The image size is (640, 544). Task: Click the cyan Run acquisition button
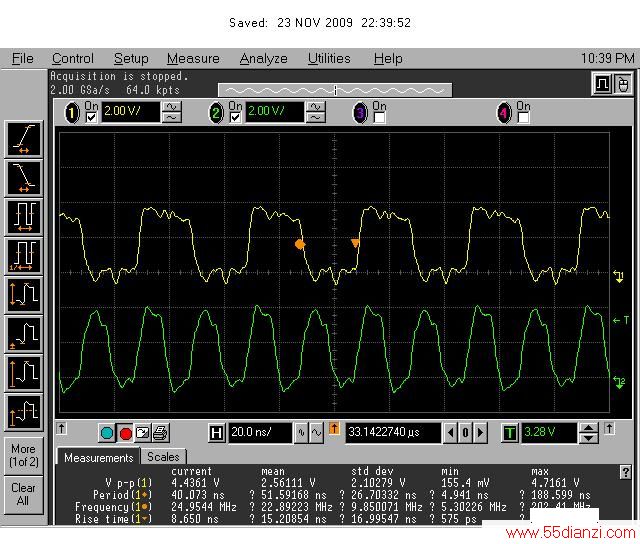pyautogui.click(x=107, y=433)
